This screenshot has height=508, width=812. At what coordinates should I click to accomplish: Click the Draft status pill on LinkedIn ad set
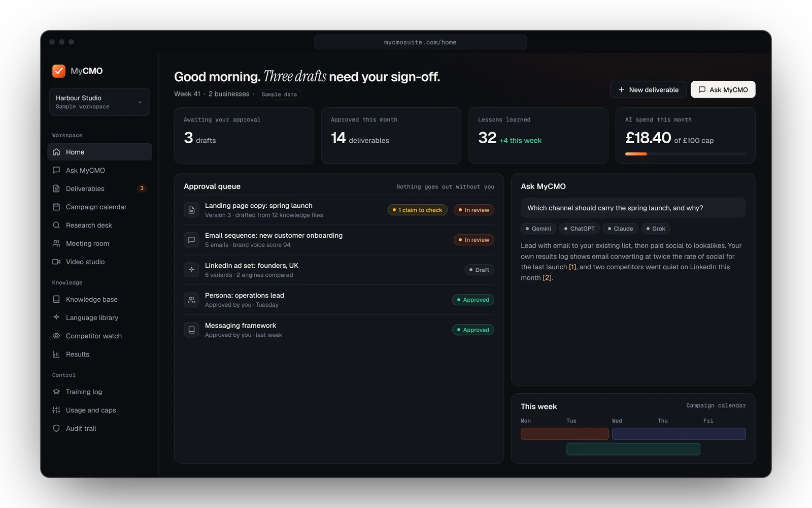point(479,270)
